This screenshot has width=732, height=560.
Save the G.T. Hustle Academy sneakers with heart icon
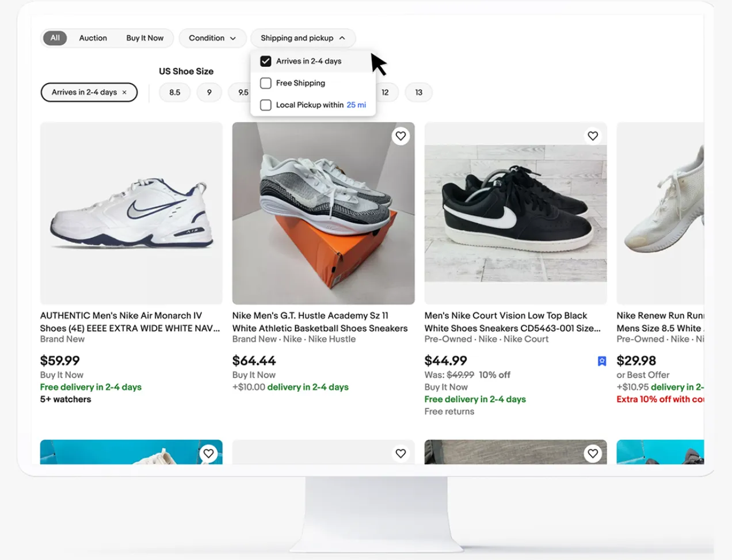click(x=401, y=136)
